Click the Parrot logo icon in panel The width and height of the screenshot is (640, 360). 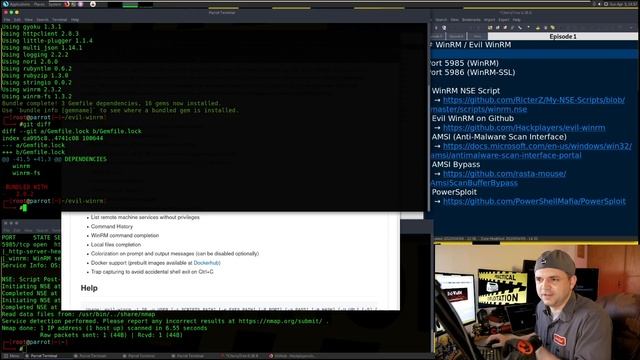[x=5, y=4]
